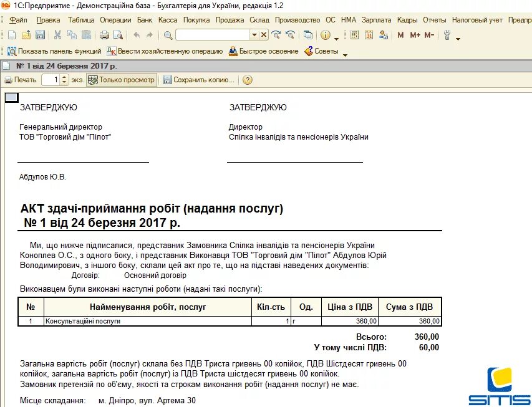The image size is (532, 407).
Task: Click the main toolbar printer icon
Action: [x=104, y=35]
